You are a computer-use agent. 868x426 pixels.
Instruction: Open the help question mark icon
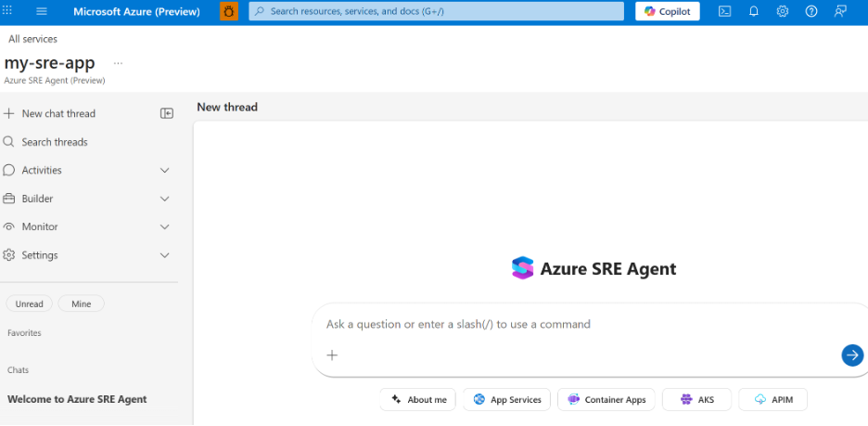(811, 11)
